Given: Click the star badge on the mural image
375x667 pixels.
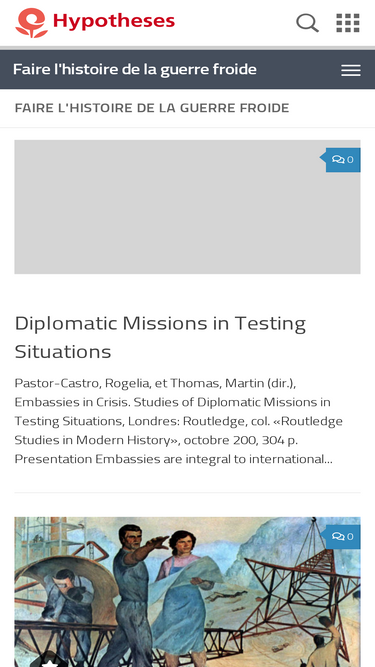Looking at the screenshot, I should (50, 662).
